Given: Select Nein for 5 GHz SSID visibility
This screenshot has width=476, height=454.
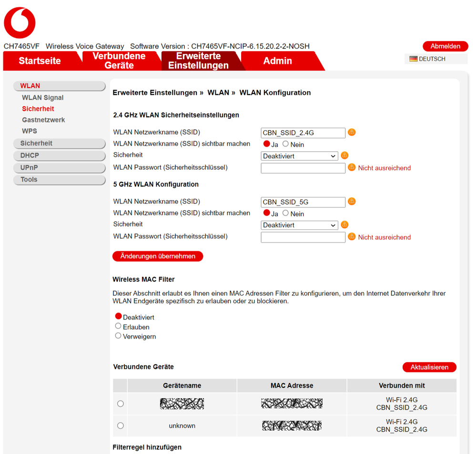Looking at the screenshot, I should tap(285, 213).
